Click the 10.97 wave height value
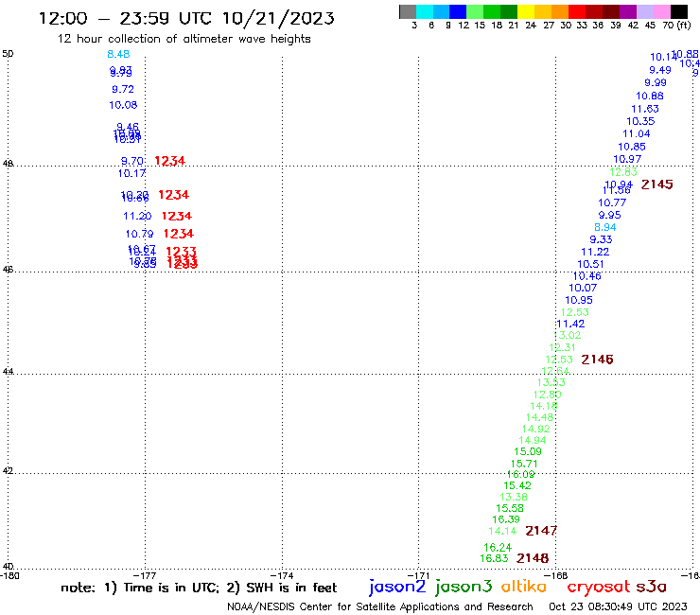The height and width of the screenshot is (615, 700). click(627, 160)
